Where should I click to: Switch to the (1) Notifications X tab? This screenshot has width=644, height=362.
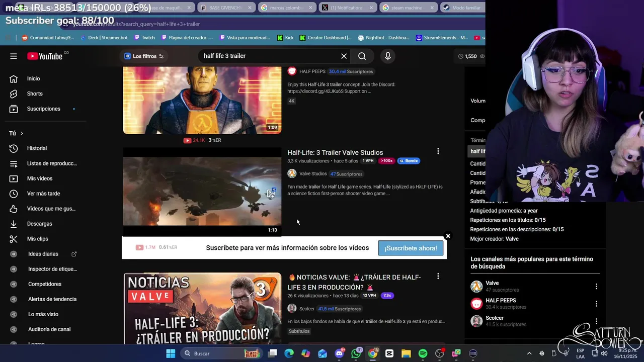348,8
